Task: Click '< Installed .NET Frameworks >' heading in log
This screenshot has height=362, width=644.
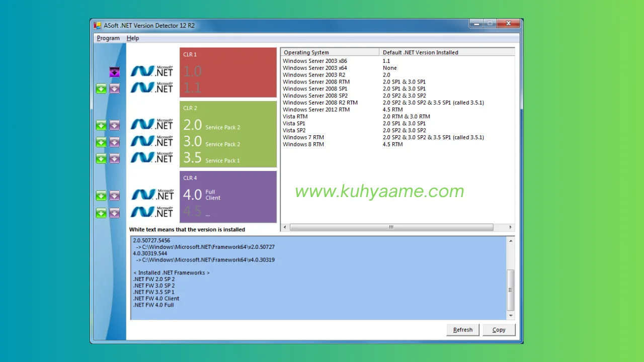Action: [172, 273]
